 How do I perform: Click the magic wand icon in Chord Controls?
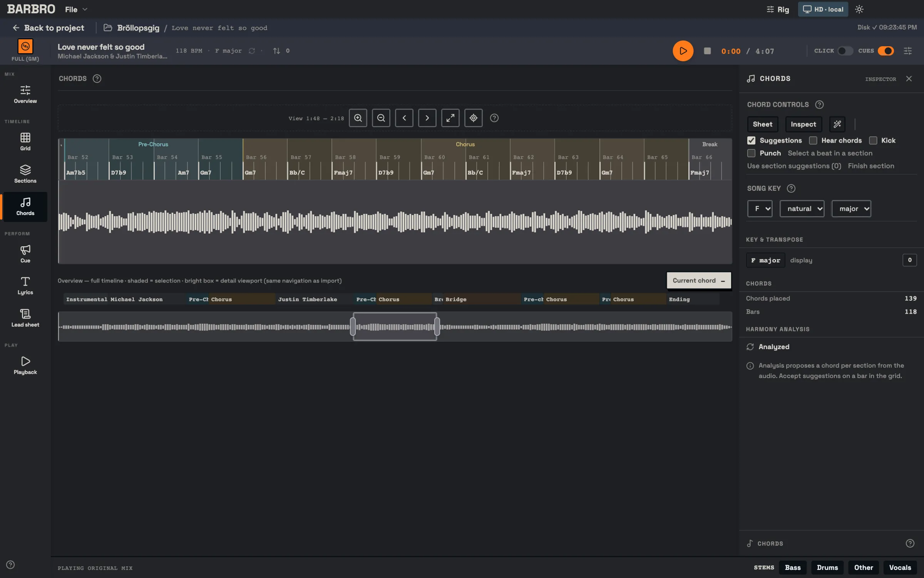837,124
